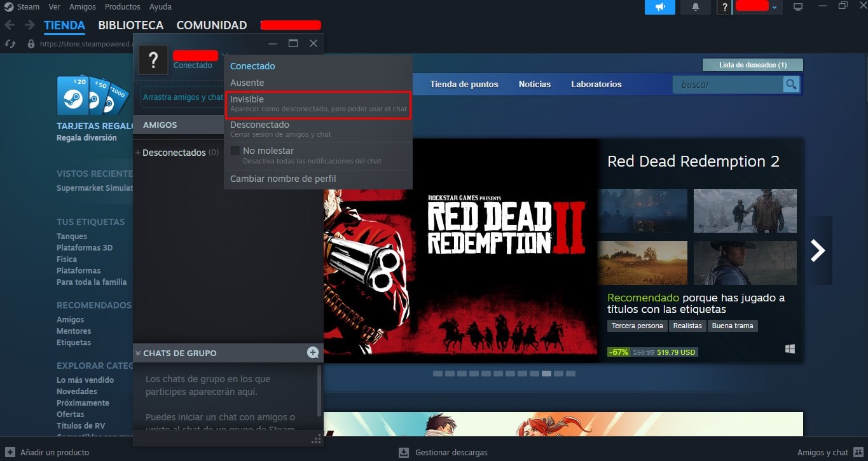Click the friends window profile avatar
Viewport: 868px width, 461px height.
point(153,61)
